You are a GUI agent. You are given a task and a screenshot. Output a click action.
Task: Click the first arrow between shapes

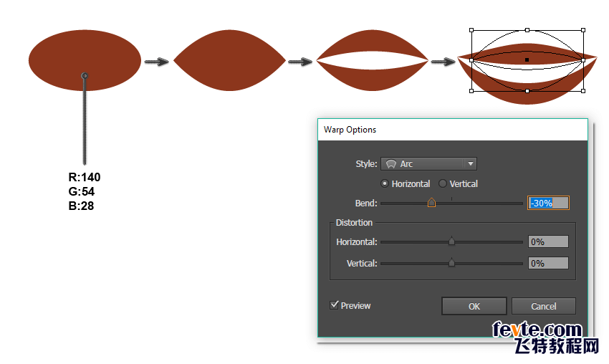point(157,62)
